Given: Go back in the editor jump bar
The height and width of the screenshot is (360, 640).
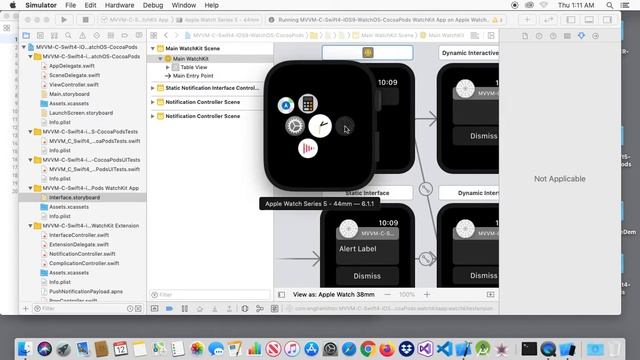Looking at the screenshot, I should pos(166,36).
